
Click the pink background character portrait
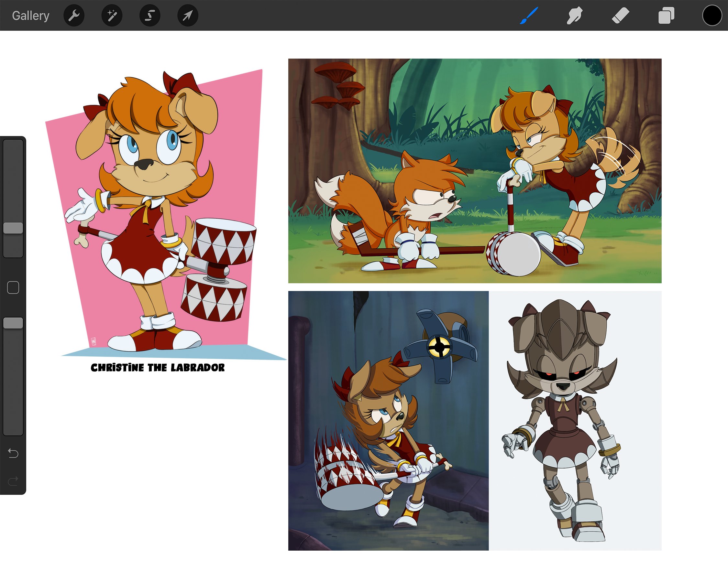[x=159, y=209]
